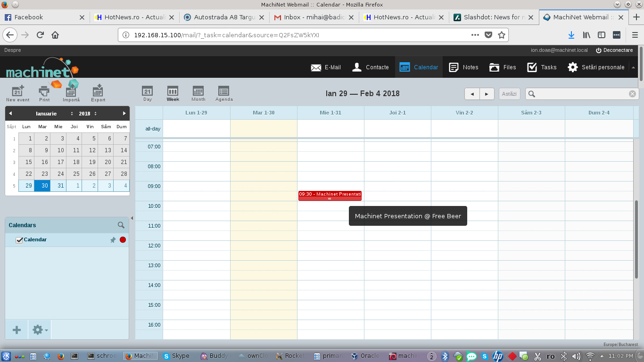Expand the calendar gear options menu
644x362 pixels.
click(x=40, y=330)
